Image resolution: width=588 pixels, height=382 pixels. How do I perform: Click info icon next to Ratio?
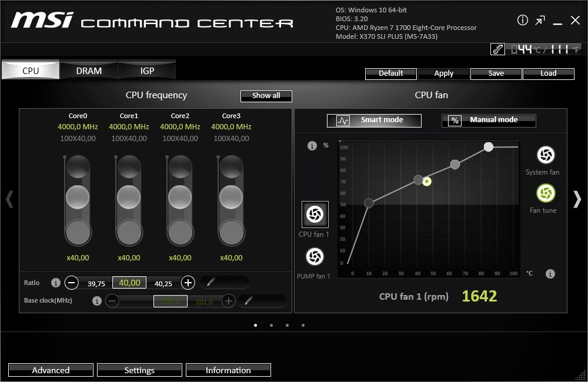tap(55, 283)
